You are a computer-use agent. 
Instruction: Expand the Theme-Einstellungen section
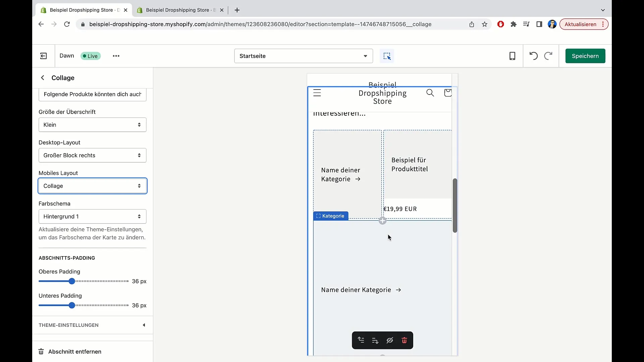coord(92,325)
